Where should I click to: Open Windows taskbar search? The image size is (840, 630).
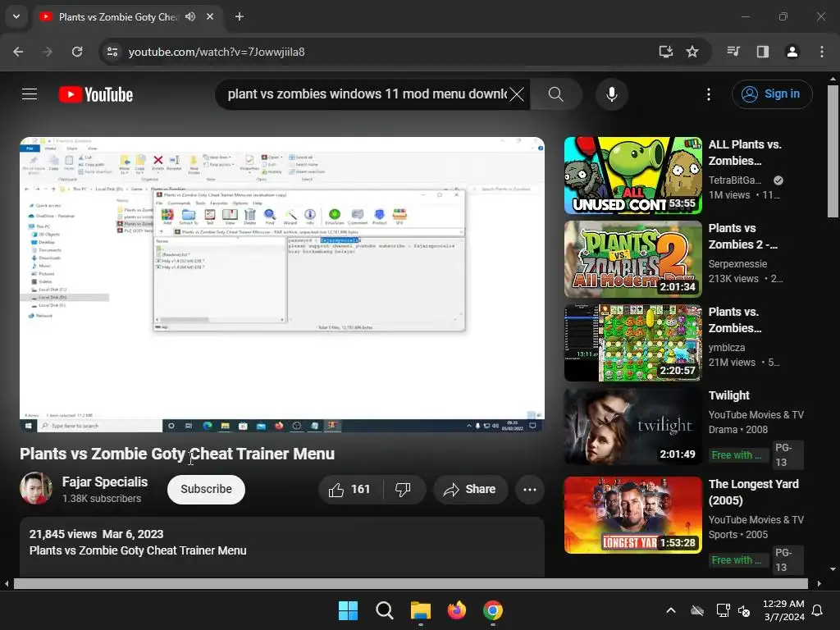[x=385, y=610]
